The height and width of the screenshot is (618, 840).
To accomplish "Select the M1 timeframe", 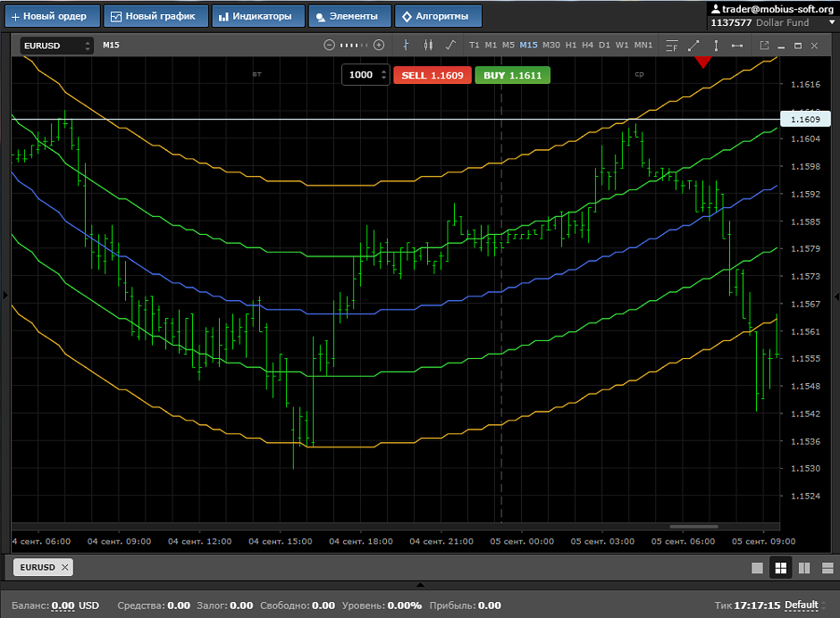I will click(x=491, y=45).
